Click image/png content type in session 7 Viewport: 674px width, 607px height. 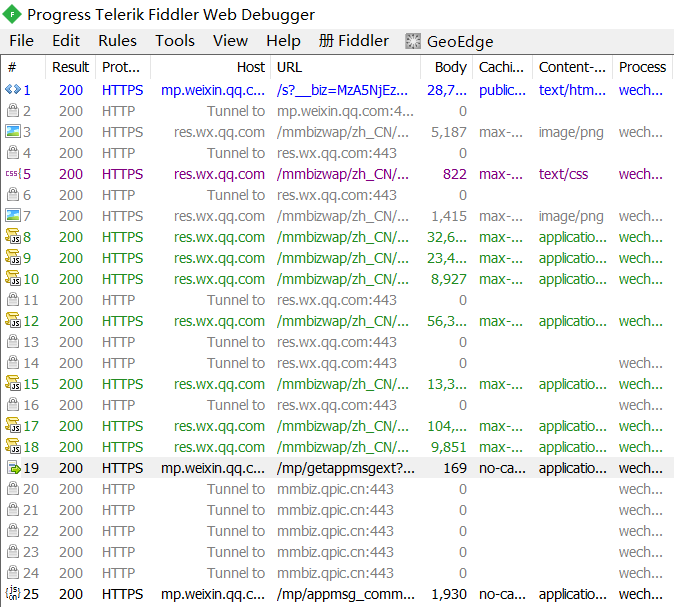(571, 216)
